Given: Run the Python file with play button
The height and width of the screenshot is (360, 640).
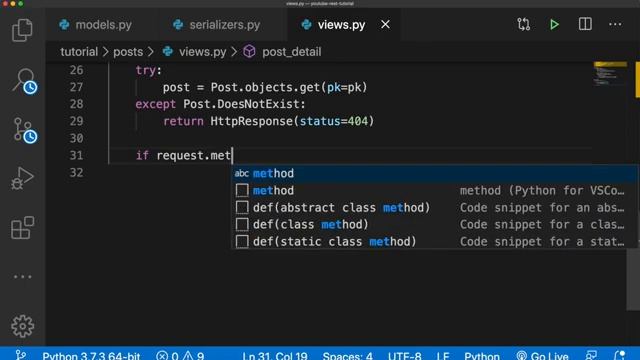Looking at the screenshot, I should tap(554, 24).
